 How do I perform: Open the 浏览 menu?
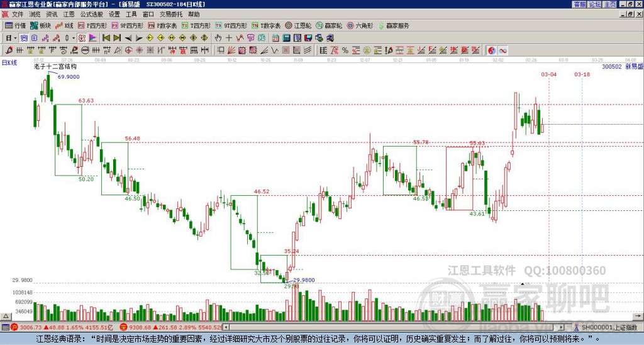35,14
